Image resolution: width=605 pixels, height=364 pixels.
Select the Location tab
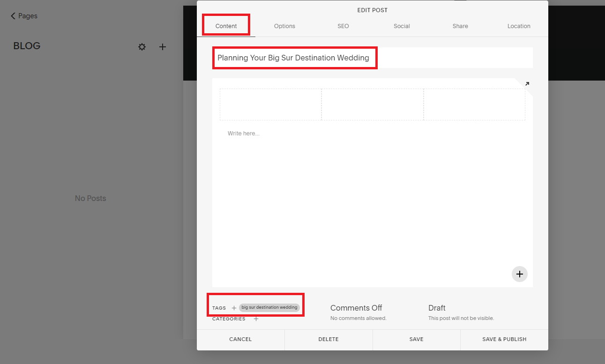click(x=519, y=26)
